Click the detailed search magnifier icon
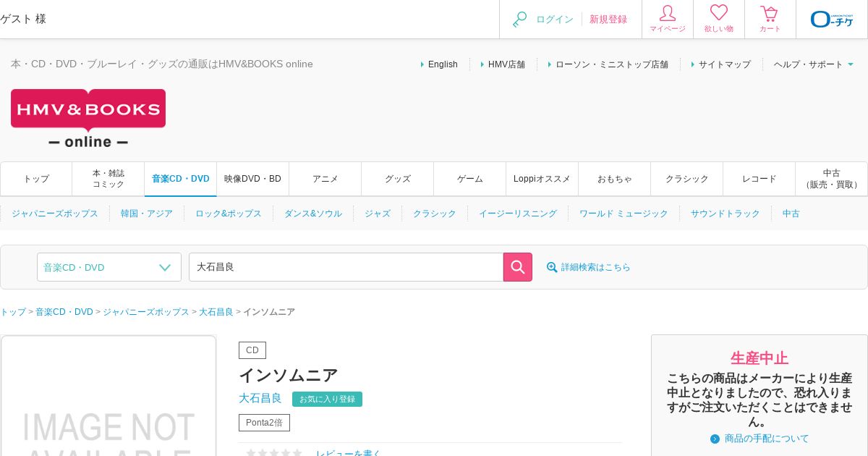Viewport: 868px width, 456px height. [x=552, y=267]
